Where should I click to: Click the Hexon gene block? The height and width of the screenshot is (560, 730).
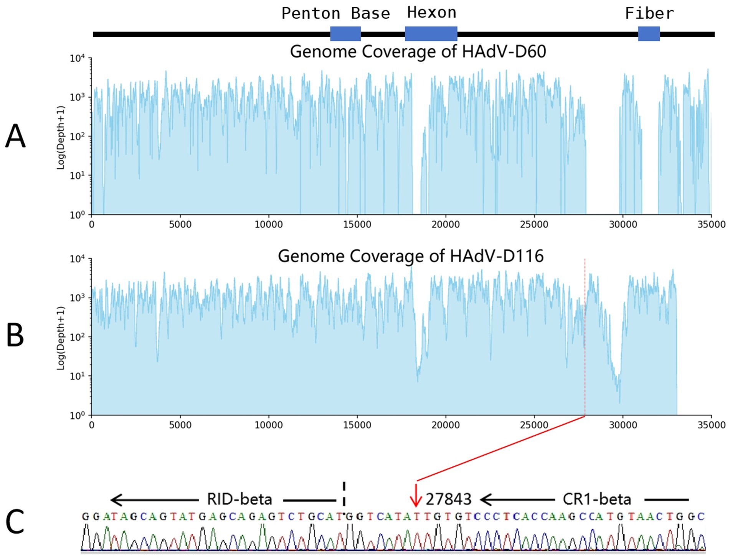pyautogui.click(x=431, y=34)
